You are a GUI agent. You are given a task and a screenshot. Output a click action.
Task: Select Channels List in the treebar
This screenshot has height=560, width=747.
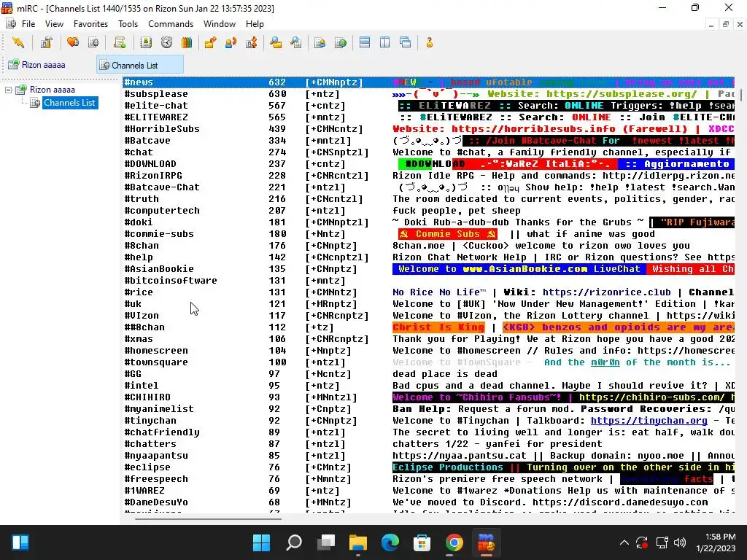69,103
